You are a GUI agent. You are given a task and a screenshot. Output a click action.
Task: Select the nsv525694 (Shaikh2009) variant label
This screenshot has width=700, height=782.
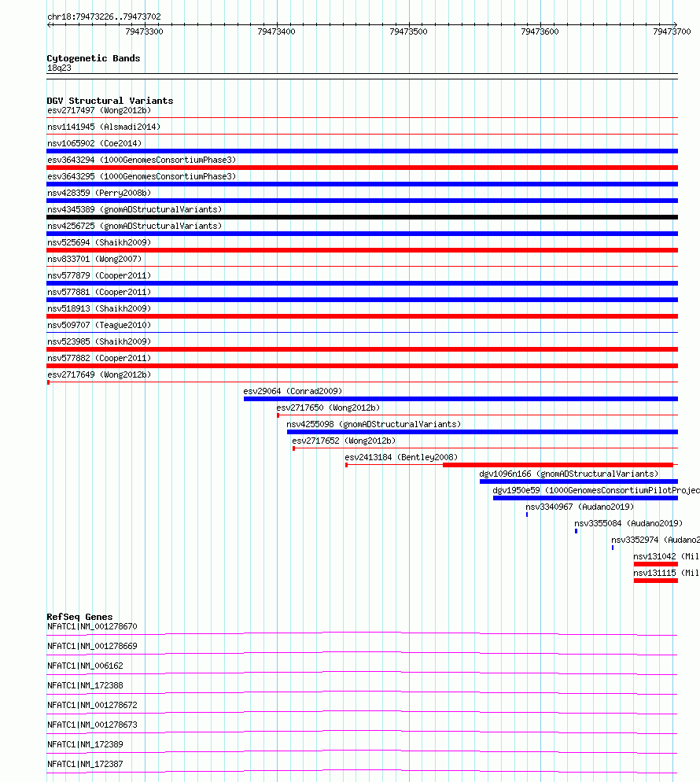tap(99, 242)
